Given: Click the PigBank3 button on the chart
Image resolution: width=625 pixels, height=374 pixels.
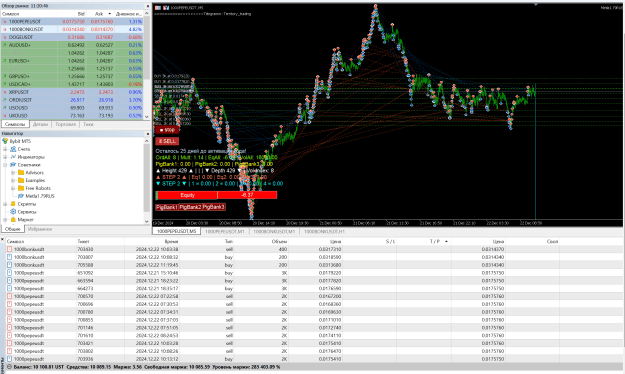Looking at the screenshot, I should 214,207.
